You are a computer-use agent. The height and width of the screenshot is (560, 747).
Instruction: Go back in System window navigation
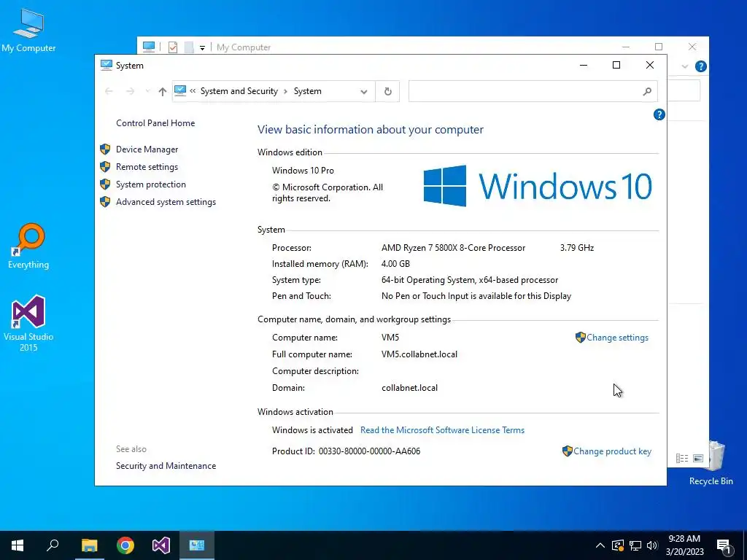109,91
